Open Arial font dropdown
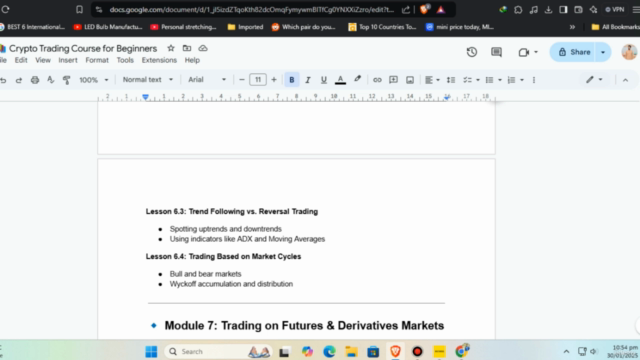The width and height of the screenshot is (640, 360). pyautogui.click(x=207, y=80)
